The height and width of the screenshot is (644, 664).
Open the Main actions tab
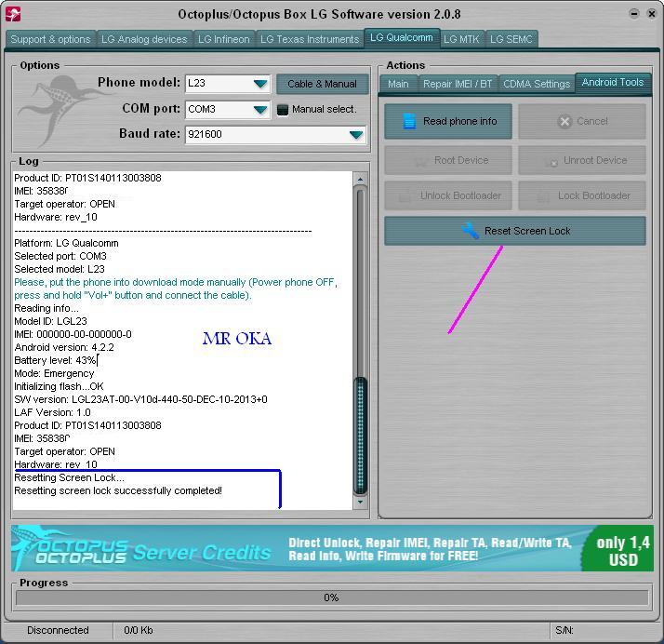[398, 84]
